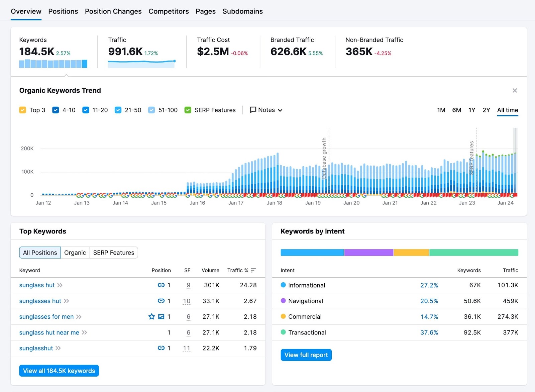Viewport: 535px width, 392px height.
Task: Click the featured snippet star for sunglasses for men
Action: tap(151, 316)
